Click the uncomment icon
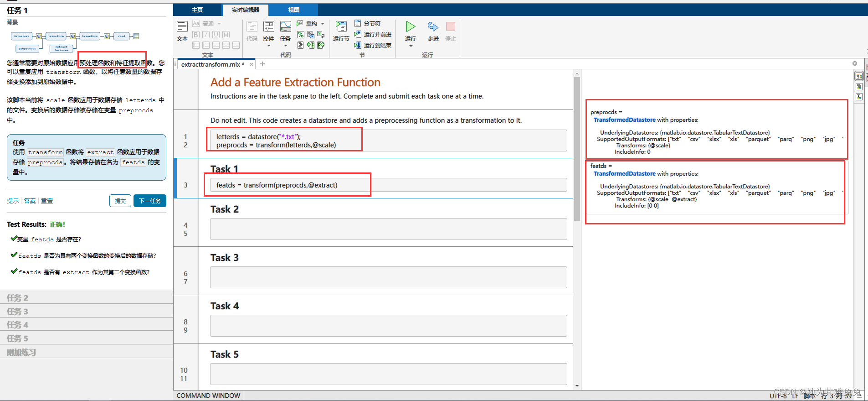Viewport: 868px width, 401px height. 311,35
